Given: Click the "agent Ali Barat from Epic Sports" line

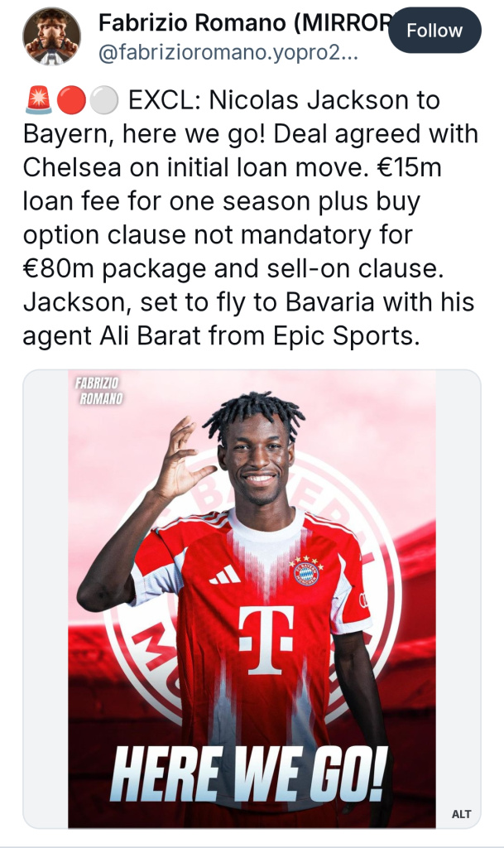Looking at the screenshot, I should point(221,336).
